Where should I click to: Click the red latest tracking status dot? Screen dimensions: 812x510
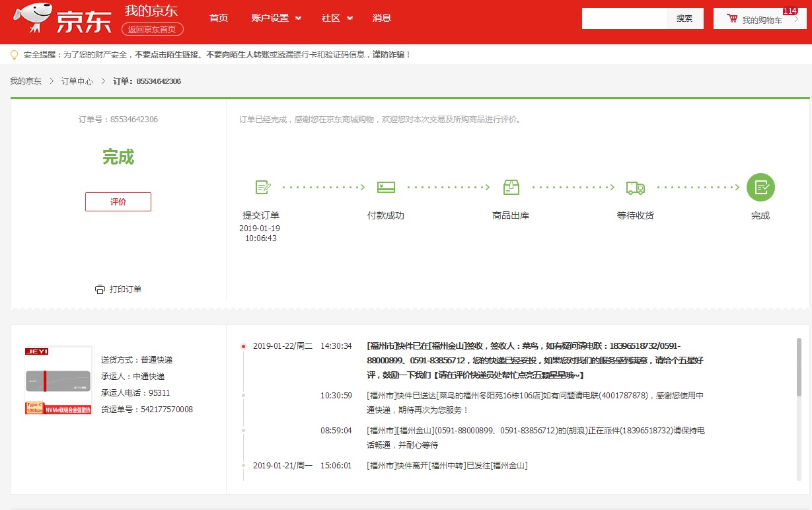[243, 346]
